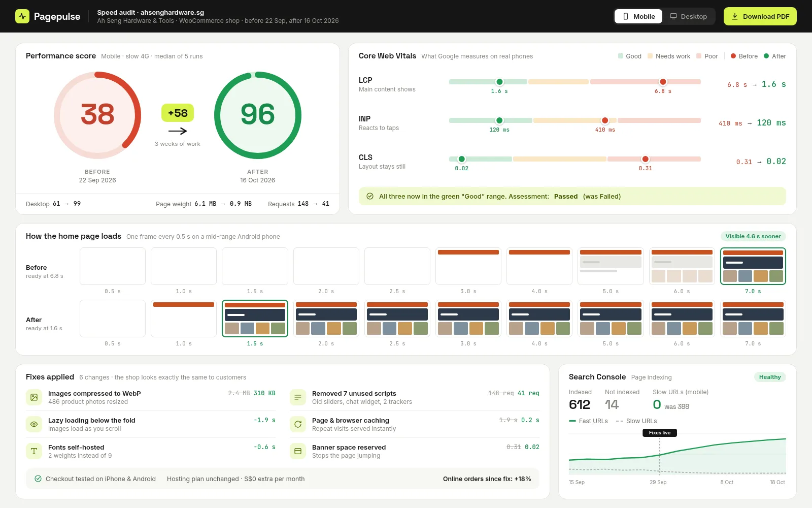This screenshot has width=812, height=508.
Task: Click the Pagepulse logo icon
Action: (22, 16)
